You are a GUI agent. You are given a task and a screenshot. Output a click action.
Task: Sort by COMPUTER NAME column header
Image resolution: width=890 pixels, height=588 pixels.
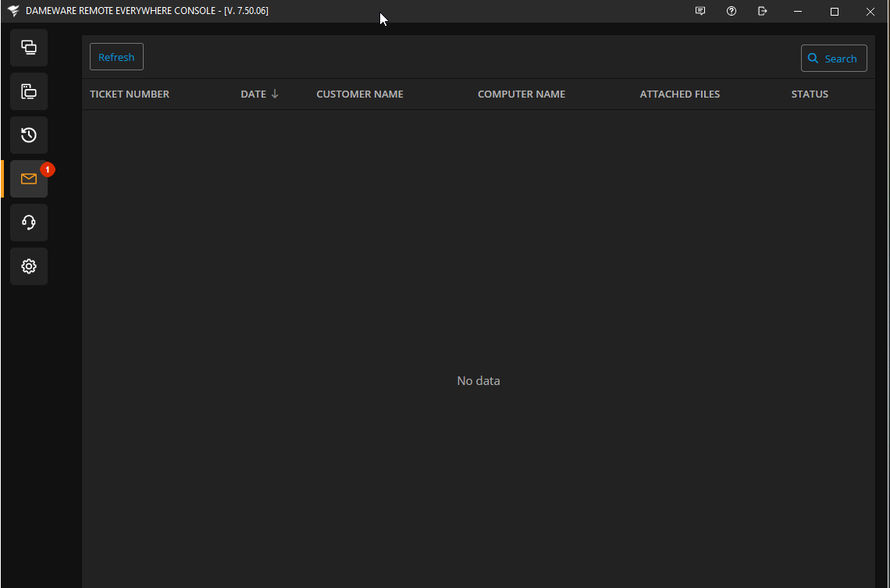522,94
